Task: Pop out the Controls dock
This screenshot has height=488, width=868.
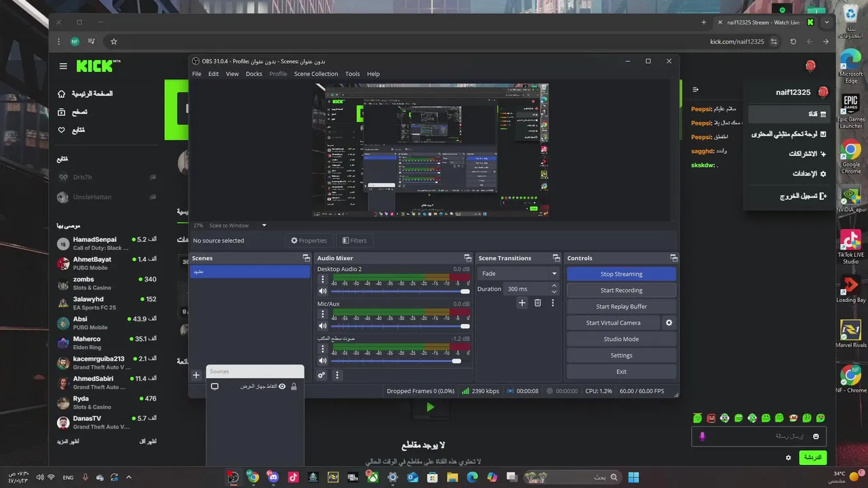Action: pyautogui.click(x=673, y=258)
